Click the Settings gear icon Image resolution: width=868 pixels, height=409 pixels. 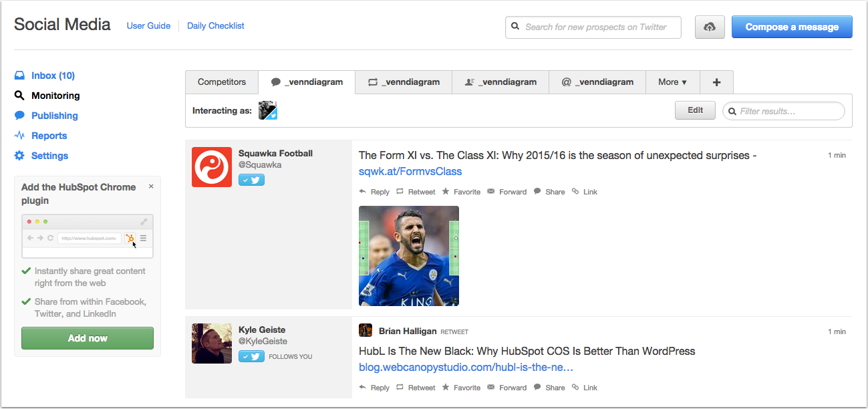click(19, 156)
